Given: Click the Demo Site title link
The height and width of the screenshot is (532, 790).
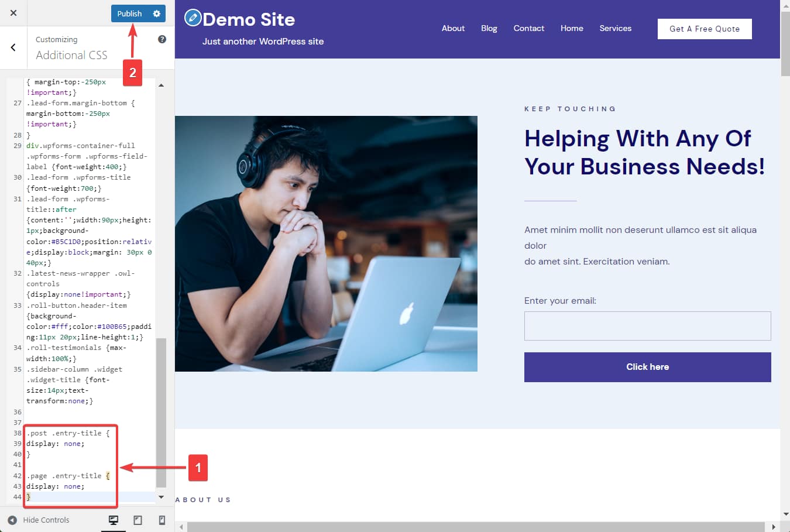Looking at the screenshot, I should [249, 19].
